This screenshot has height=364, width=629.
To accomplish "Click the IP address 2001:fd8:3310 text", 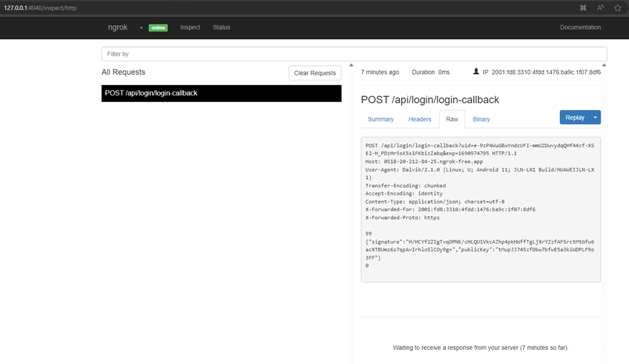I will 546,72.
